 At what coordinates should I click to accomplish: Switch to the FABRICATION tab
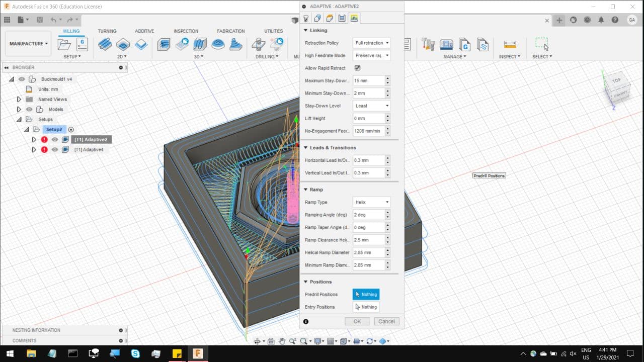coord(231,31)
